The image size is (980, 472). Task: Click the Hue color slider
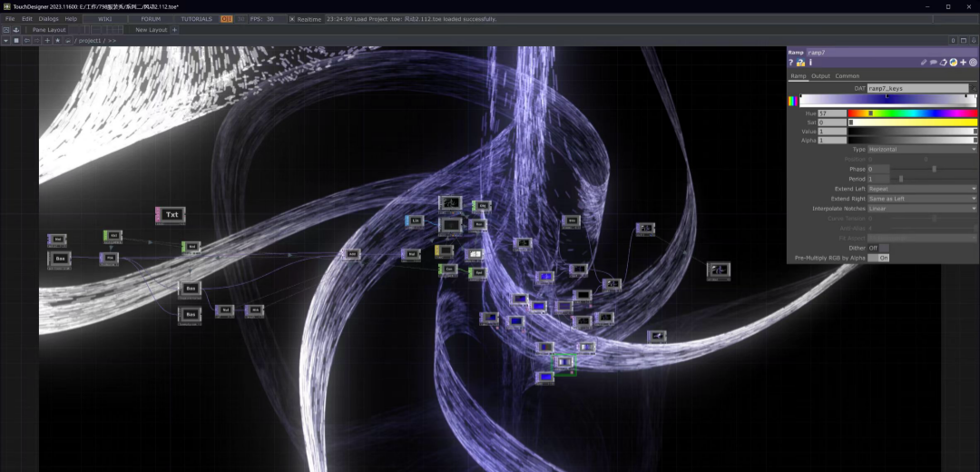click(912, 113)
